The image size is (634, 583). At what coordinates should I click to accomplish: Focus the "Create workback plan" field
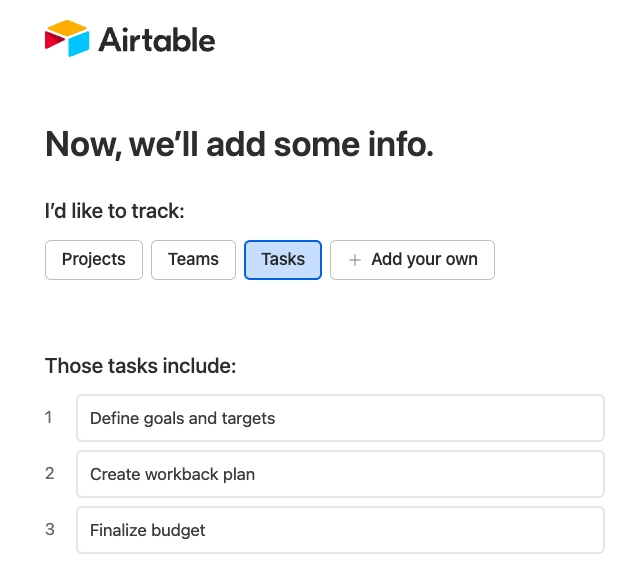tap(340, 474)
